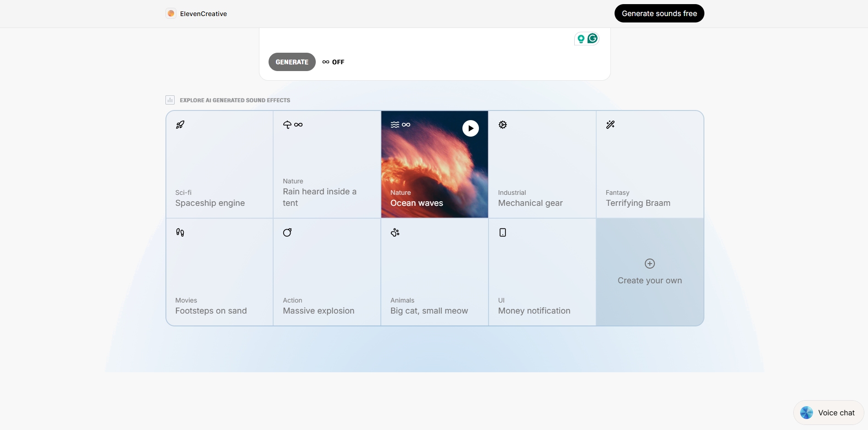Viewport: 868px width, 430px height.
Task: Open the Voice chat widget
Action: 829,413
